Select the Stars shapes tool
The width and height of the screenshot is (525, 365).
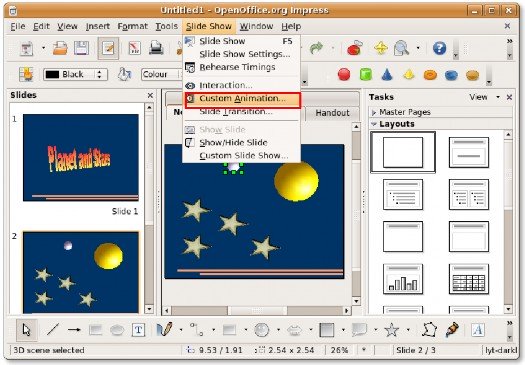pyautogui.click(x=391, y=330)
